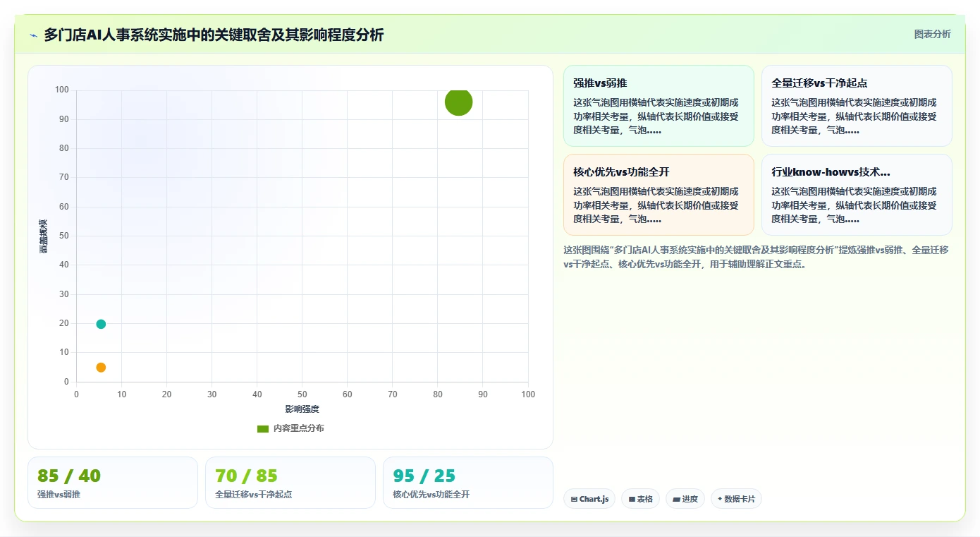
Task: Click the 强推vs弱推 label under 85 / 40
Action: pos(59,495)
